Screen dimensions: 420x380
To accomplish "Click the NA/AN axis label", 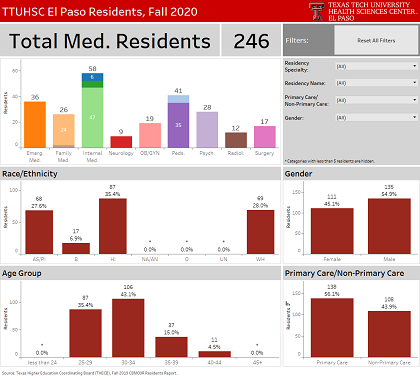I will (x=150, y=259).
